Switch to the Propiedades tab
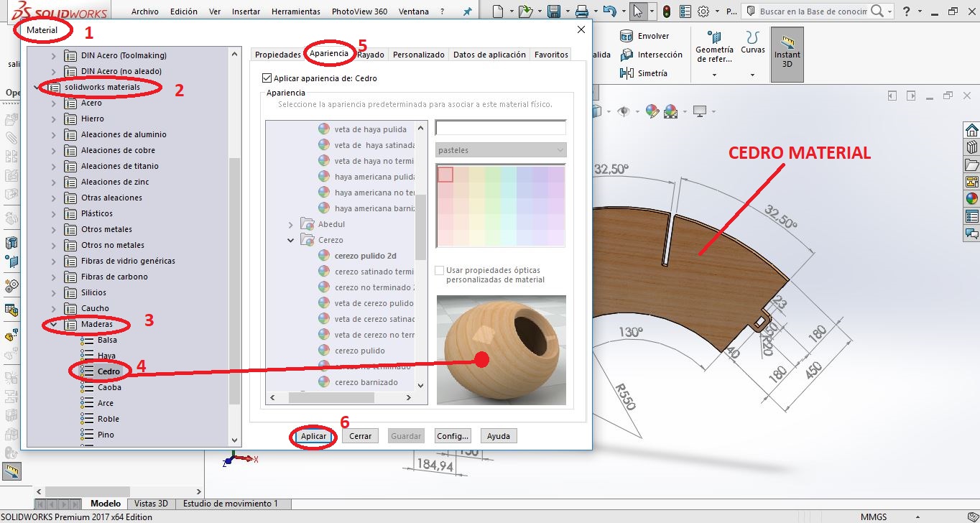The width and height of the screenshot is (980, 523). point(277,54)
